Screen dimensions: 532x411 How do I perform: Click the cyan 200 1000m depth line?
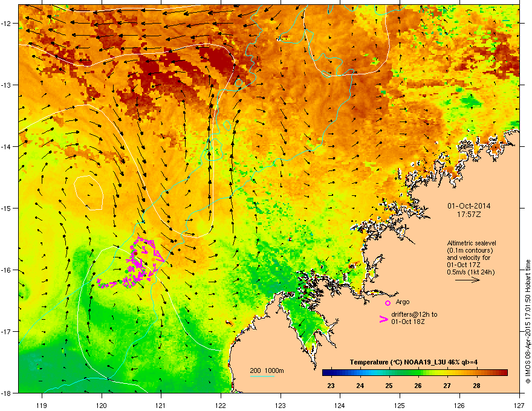(262, 377)
